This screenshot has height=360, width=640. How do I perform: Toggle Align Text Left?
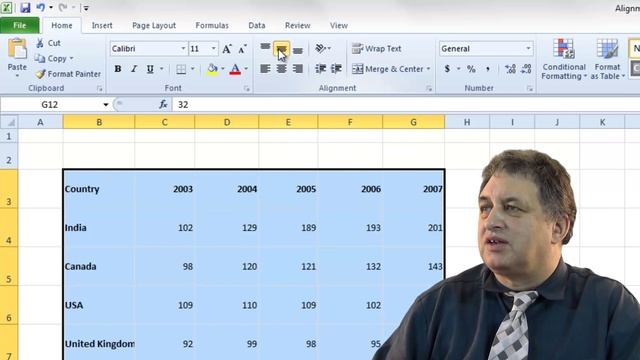point(265,69)
